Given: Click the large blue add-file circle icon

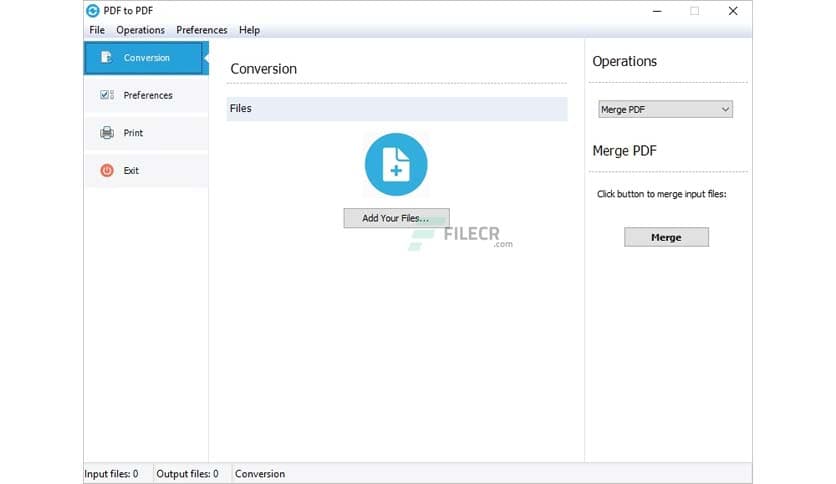Looking at the screenshot, I should click(x=396, y=165).
